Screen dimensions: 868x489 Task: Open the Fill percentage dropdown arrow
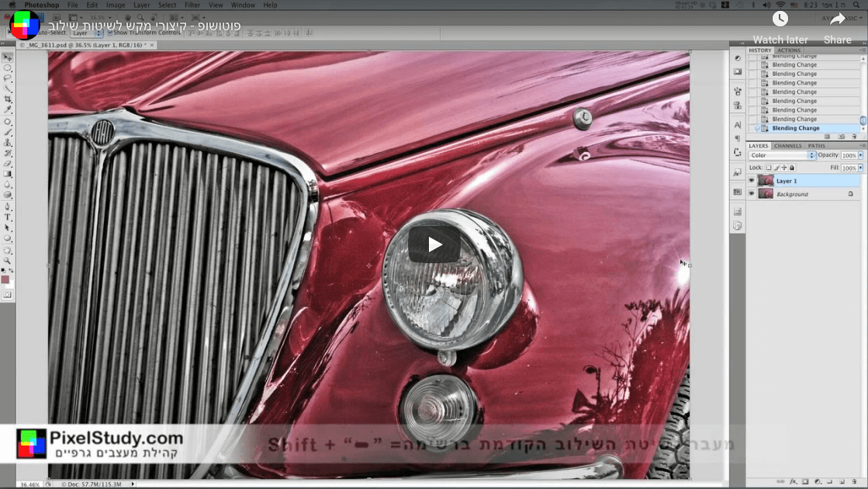coord(860,168)
